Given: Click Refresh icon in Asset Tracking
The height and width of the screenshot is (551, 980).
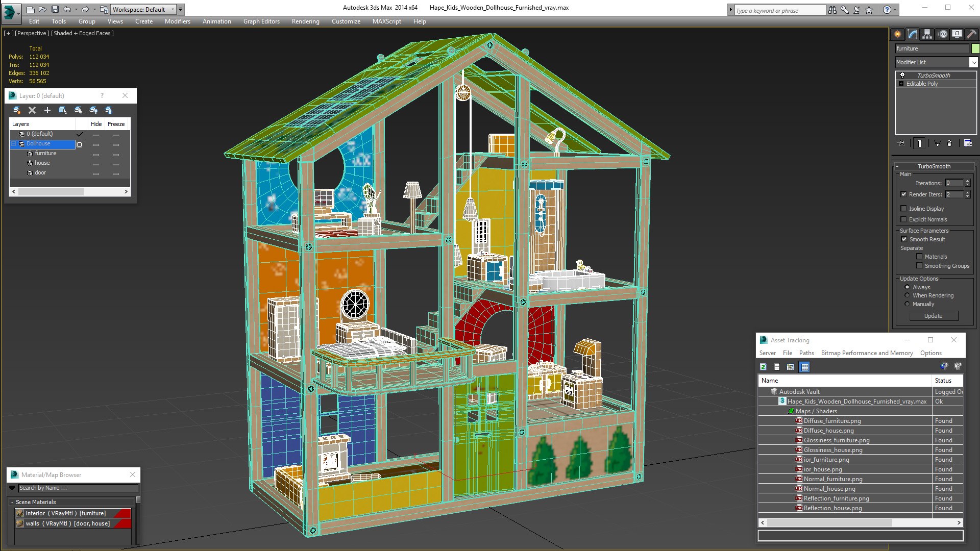Looking at the screenshot, I should click(x=763, y=367).
